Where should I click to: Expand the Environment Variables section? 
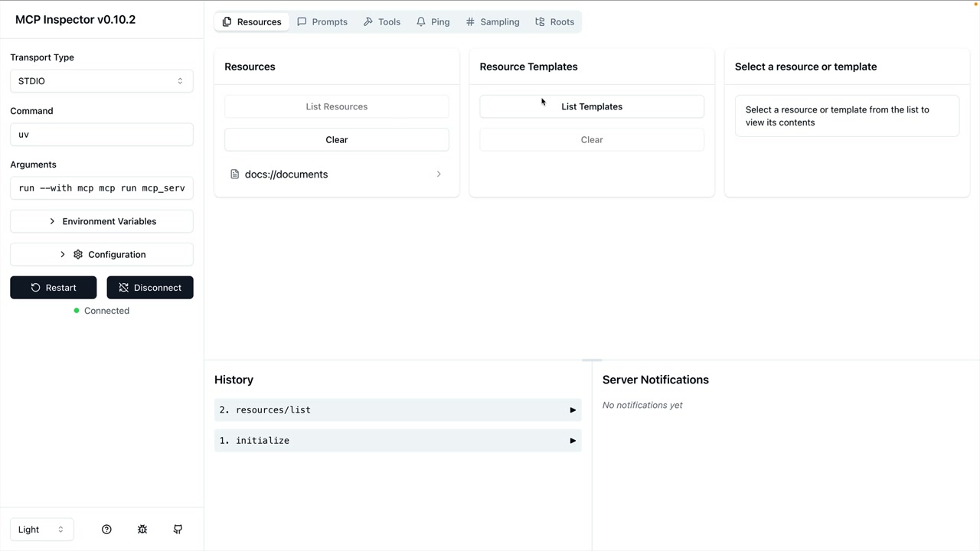click(x=101, y=221)
